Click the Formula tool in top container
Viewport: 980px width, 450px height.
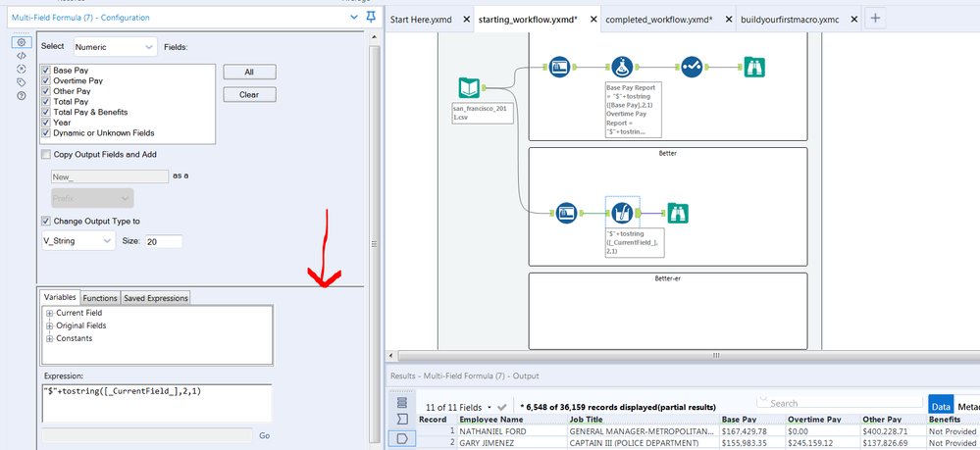pyautogui.click(x=623, y=67)
